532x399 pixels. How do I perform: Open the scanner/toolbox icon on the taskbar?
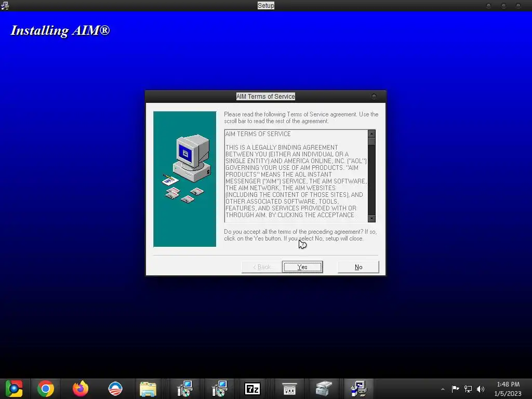point(323,389)
